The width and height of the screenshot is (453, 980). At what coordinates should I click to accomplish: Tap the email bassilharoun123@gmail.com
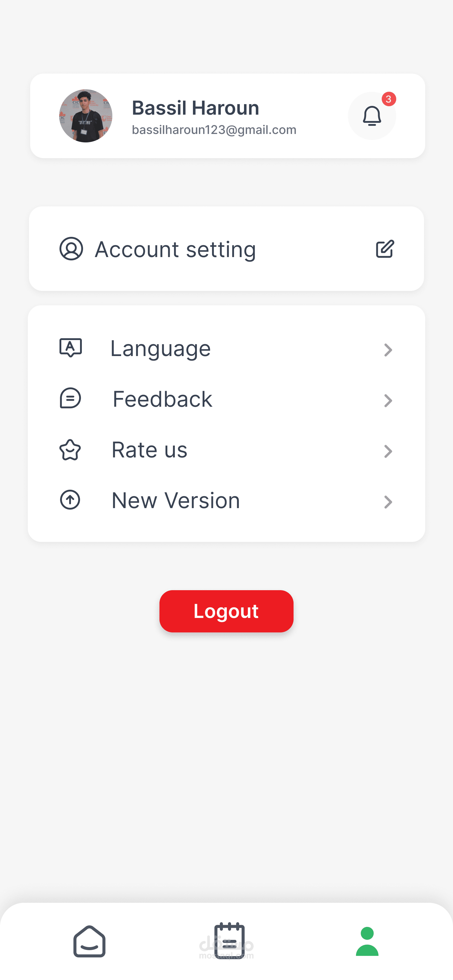[214, 130]
